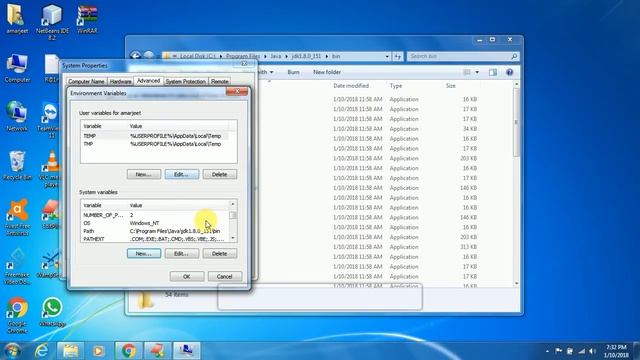Select the PATHEXT system variable row
The width and height of the screenshot is (640, 360).
click(155, 239)
